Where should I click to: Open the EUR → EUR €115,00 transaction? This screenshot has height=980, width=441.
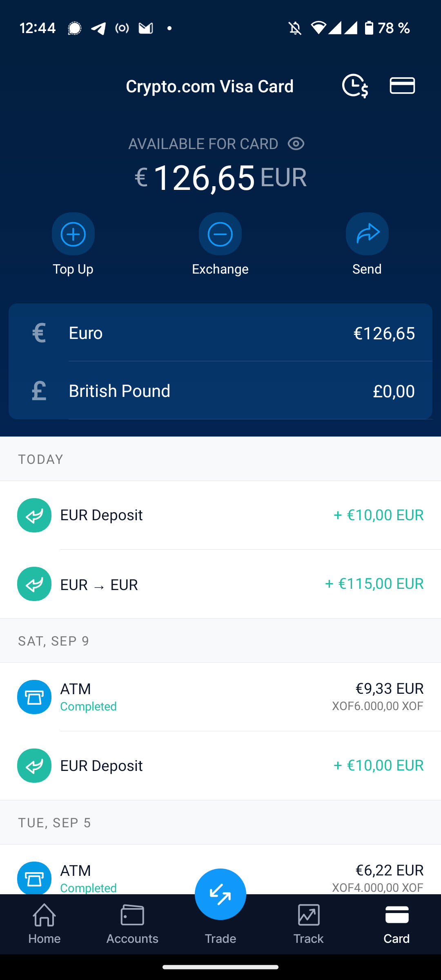pyautogui.click(x=220, y=584)
